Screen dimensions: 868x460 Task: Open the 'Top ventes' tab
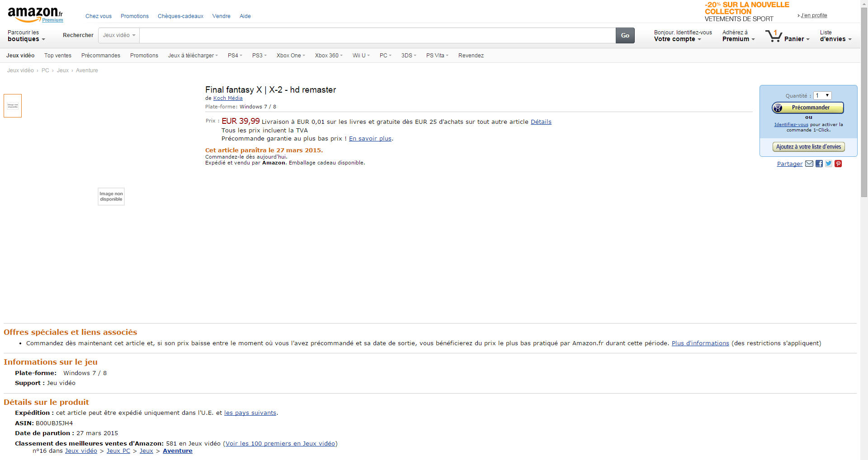(x=58, y=56)
